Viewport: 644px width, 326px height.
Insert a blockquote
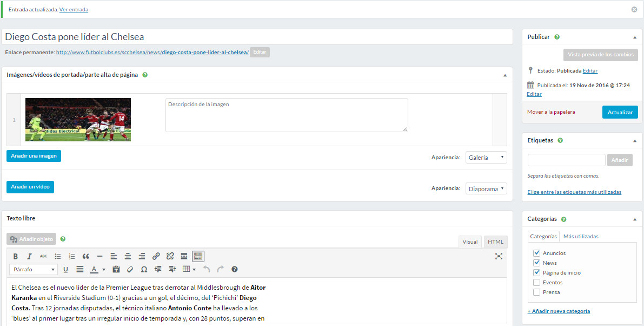tap(86, 257)
